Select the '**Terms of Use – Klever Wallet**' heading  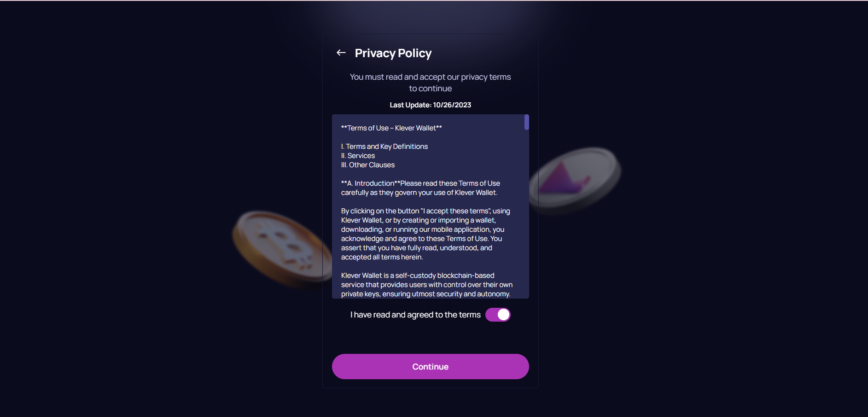(390, 128)
